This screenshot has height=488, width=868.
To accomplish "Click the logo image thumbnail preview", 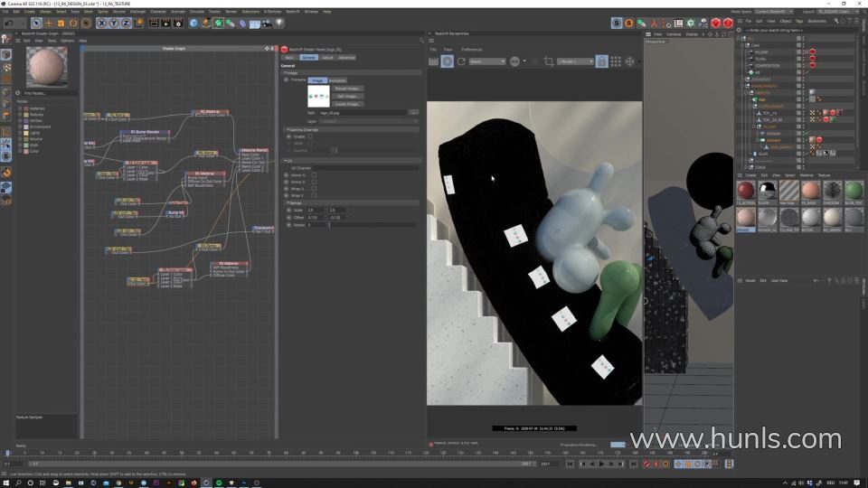I will point(318,97).
